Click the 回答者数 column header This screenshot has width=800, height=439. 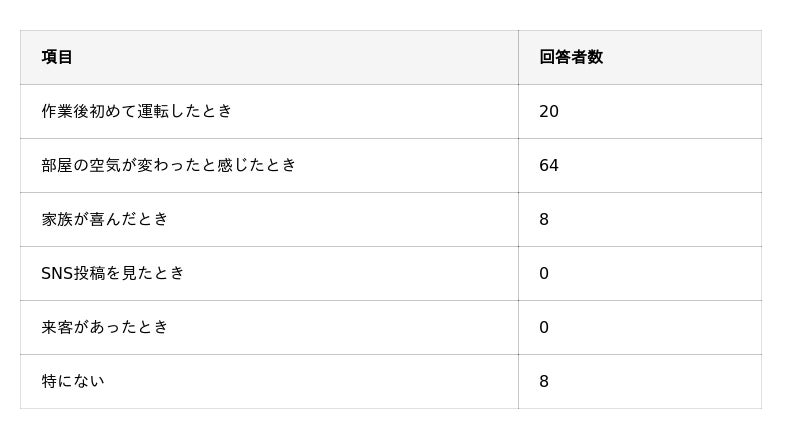(571, 57)
